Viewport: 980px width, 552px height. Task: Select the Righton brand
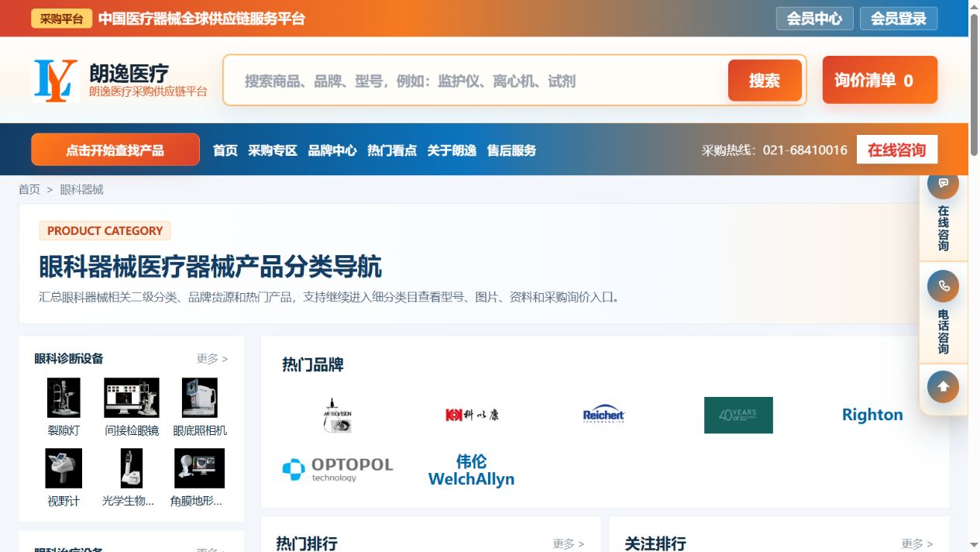872,415
